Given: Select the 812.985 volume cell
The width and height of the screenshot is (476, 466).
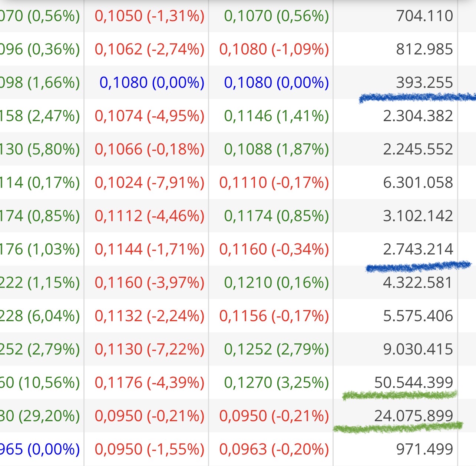Looking at the screenshot, I should pos(424,49).
